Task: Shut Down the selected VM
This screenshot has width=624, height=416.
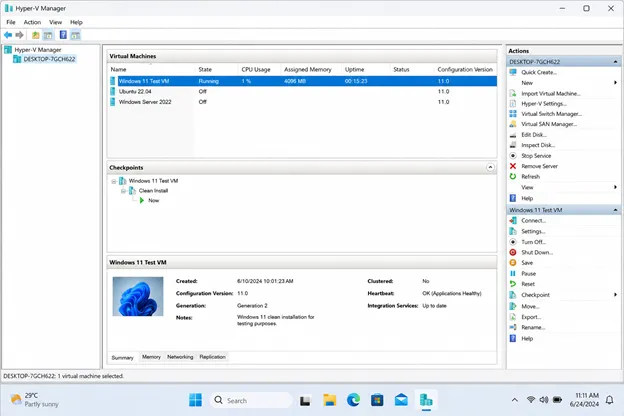Action: (x=537, y=252)
